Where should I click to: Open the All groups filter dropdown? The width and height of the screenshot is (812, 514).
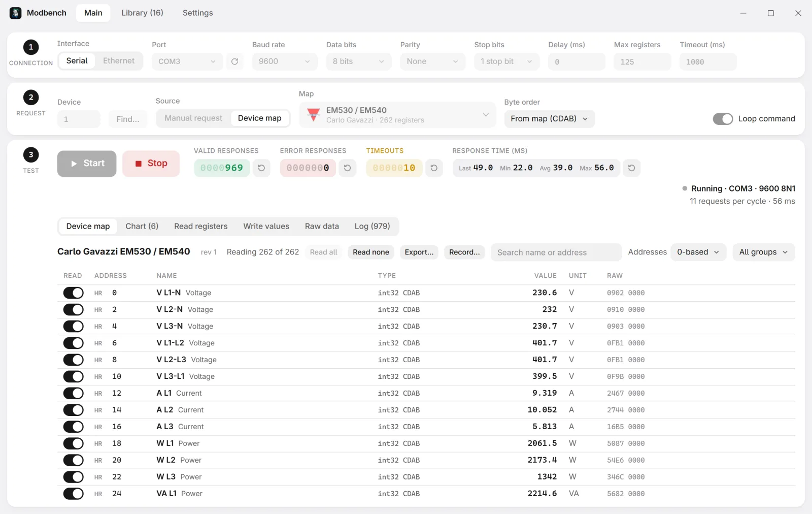pos(764,252)
